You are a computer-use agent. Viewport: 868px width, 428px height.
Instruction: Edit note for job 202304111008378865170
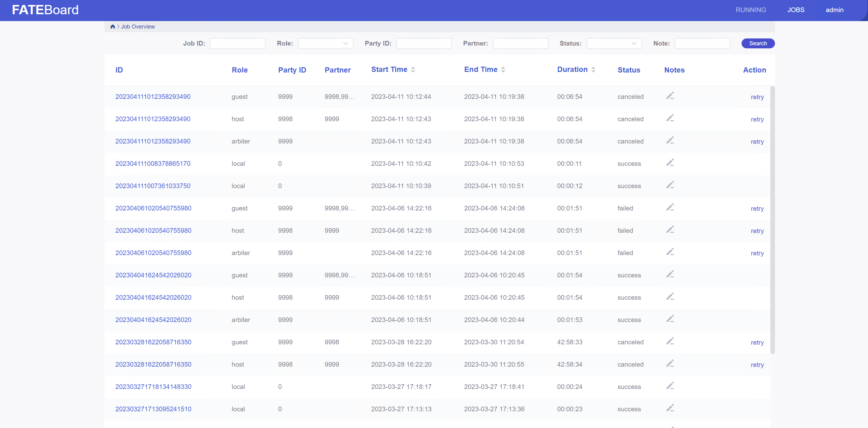(670, 163)
